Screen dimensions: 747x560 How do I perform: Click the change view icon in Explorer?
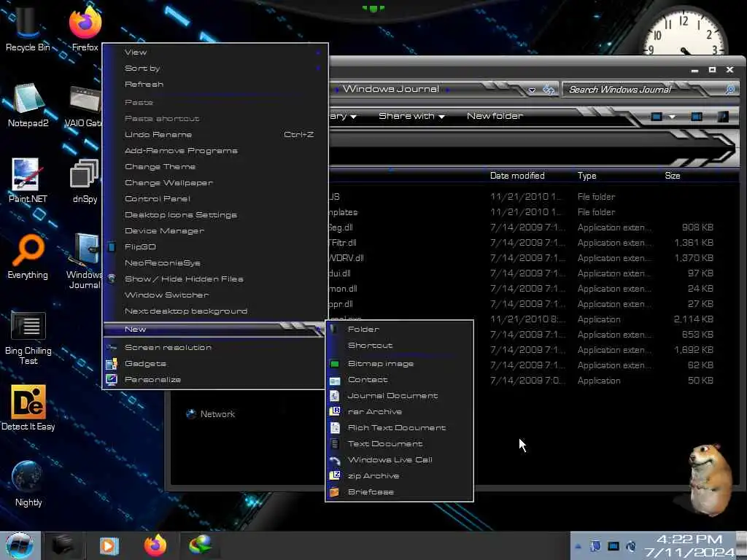click(x=657, y=116)
